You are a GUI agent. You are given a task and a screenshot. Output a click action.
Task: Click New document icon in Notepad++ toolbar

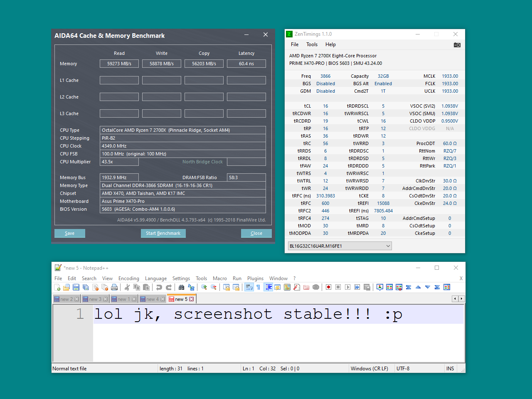point(57,287)
